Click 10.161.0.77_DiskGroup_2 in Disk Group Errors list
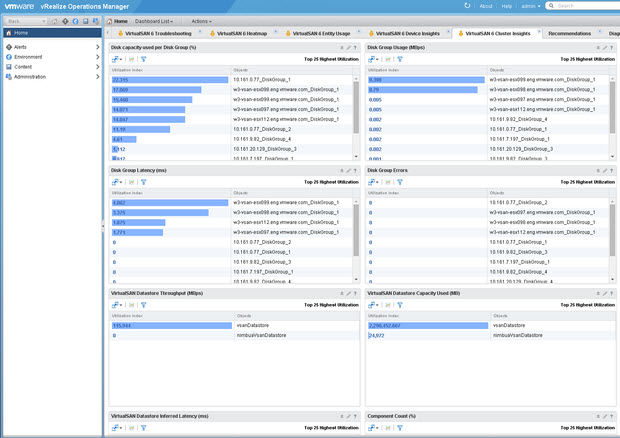 pyautogui.click(x=518, y=202)
